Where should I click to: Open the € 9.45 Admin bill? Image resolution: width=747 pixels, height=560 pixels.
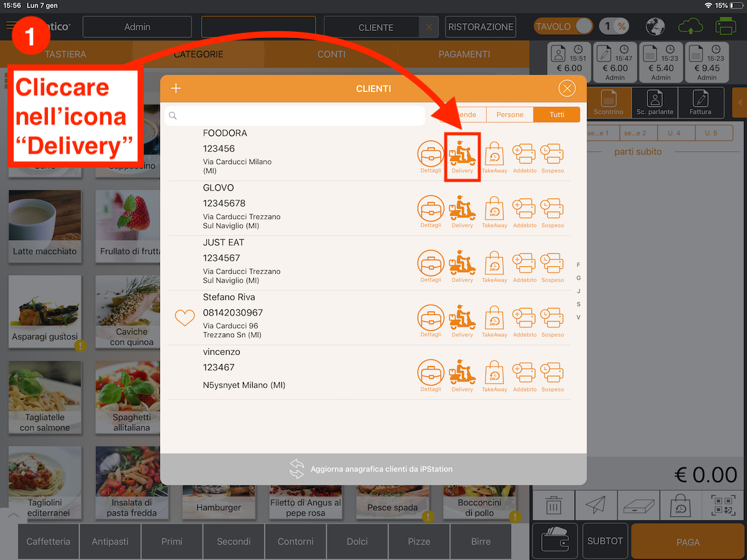707,63
